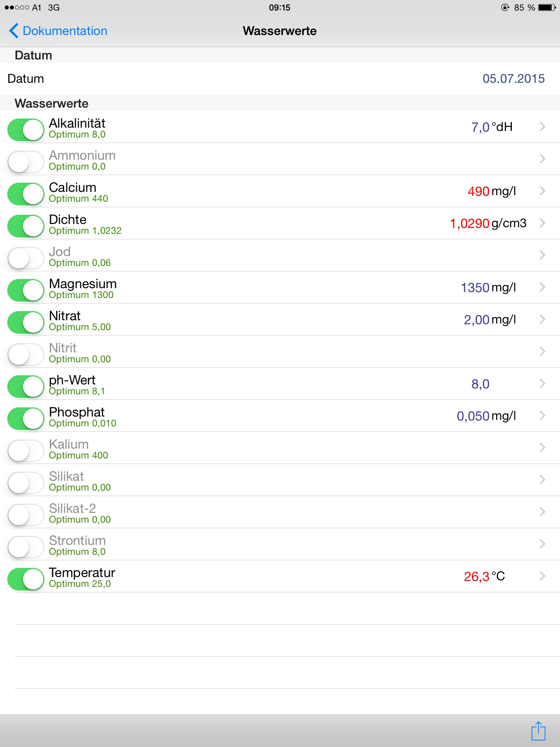Select the ph-Wert value 8,0
Screen dimensions: 560x747
[480, 384]
